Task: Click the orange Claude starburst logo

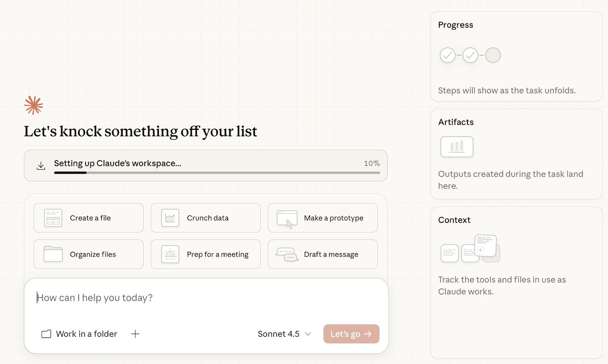Action: click(x=33, y=105)
